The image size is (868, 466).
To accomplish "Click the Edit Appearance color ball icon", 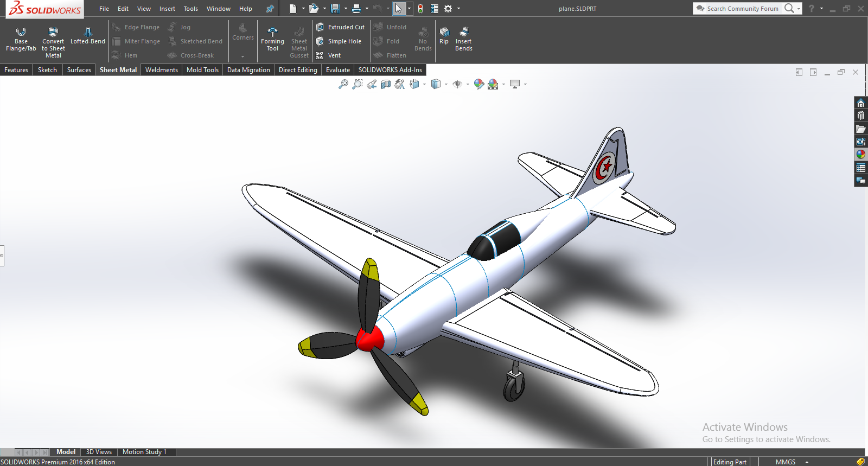I will click(478, 84).
